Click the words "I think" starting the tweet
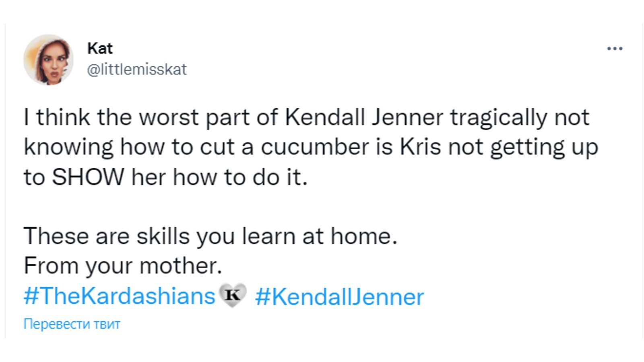This screenshot has height=362, width=644. pyautogui.click(x=57, y=117)
